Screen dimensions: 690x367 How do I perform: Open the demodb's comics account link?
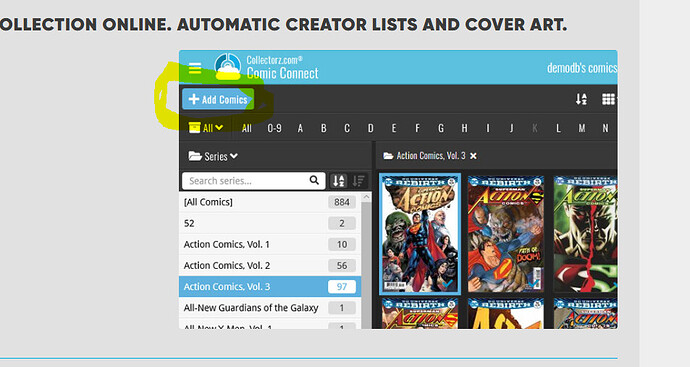coord(582,68)
